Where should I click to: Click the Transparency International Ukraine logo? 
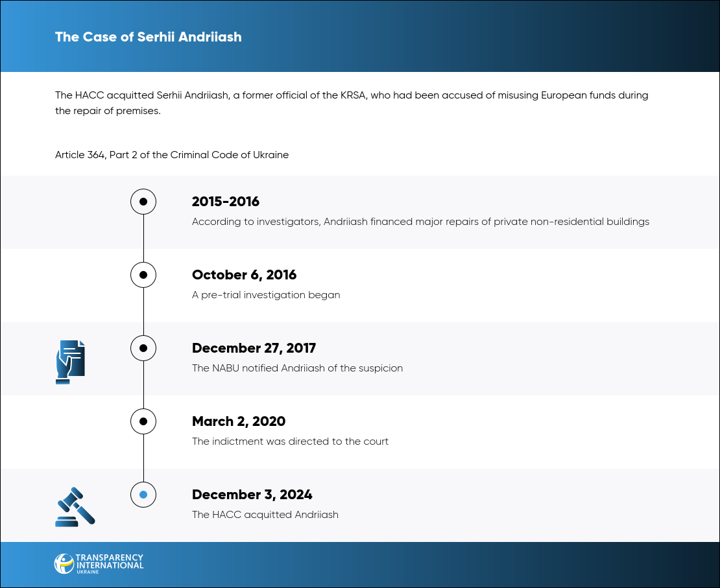click(x=99, y=563)
